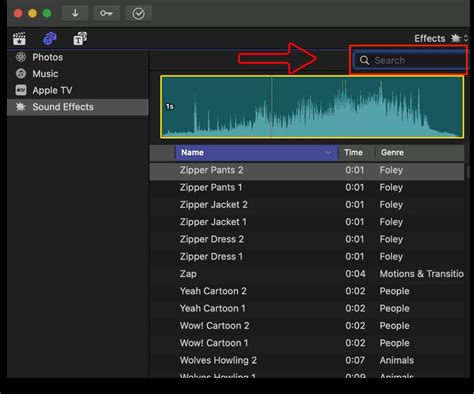Click the Foley genre of Zipper Dress 1
Viewport: 474px width, 394px height.
391,257
